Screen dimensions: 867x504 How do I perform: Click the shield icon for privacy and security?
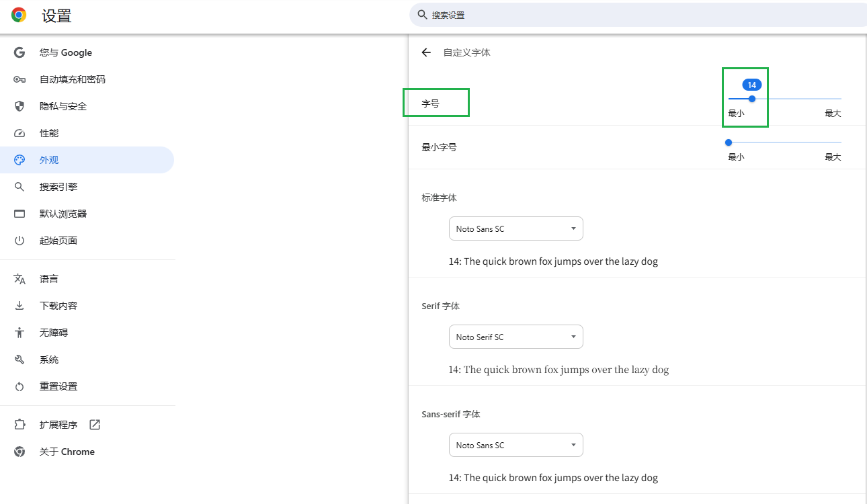[x=19, y=106]
